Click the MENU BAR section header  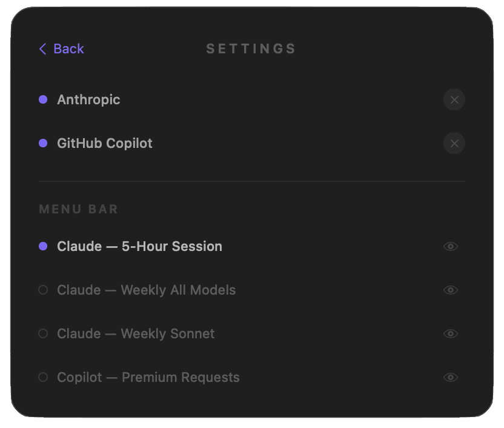coord(78,209)
